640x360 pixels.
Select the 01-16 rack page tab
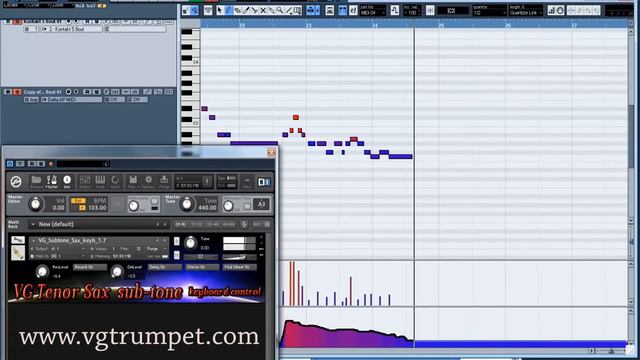[x=180, y=224]
